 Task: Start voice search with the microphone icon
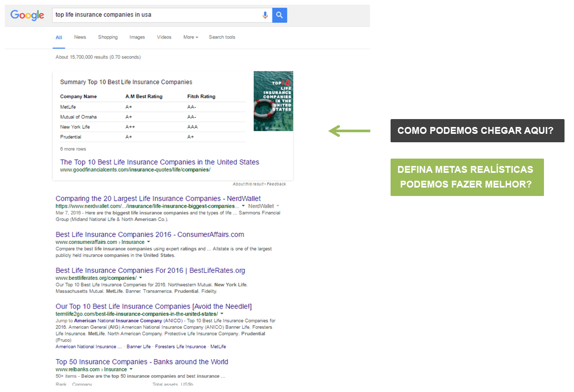265,15
